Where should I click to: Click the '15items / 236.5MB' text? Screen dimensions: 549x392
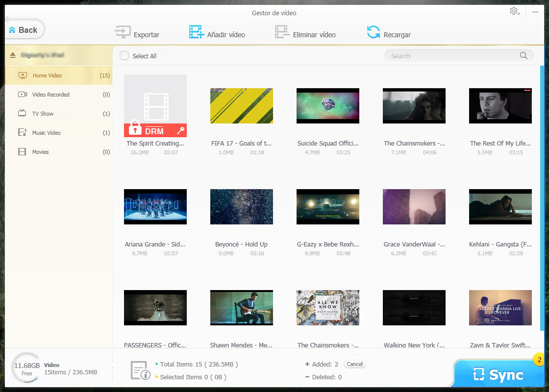point(71,372)
